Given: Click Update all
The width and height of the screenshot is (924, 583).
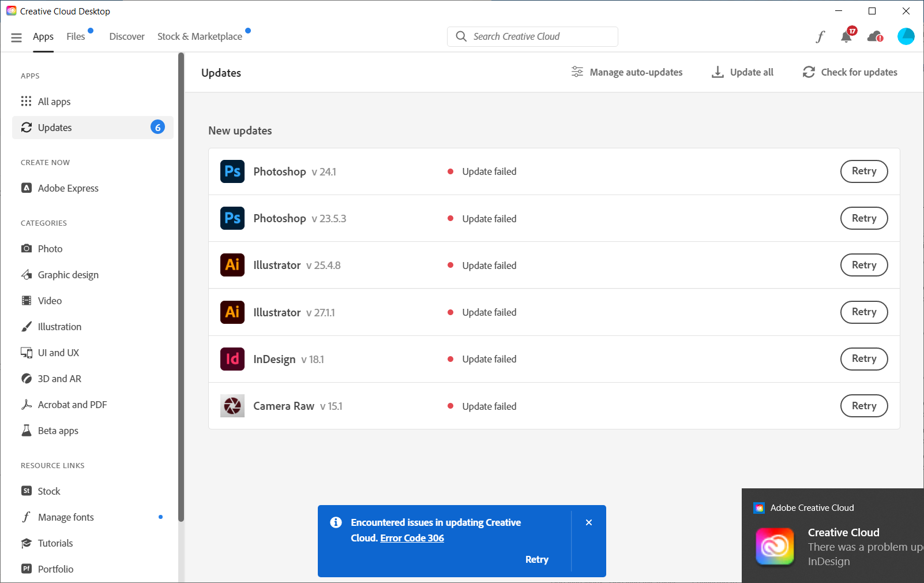Looking at the screenshot, I should point(742,72).
